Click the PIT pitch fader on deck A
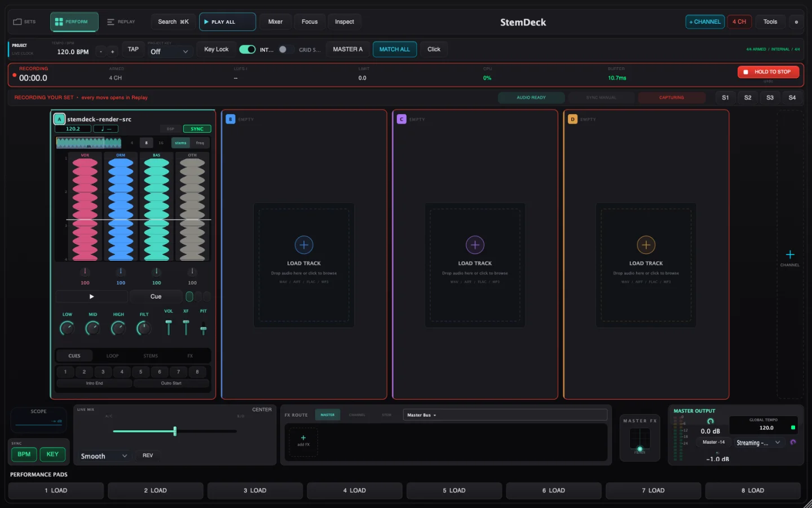The height and width of the screenshot is (508, 812). pos(203,328)
